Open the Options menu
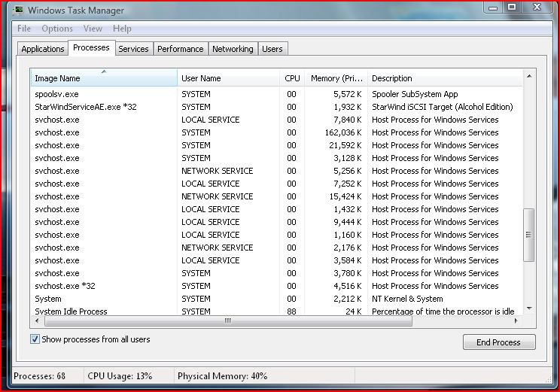The width and height of the screenshot is (560, 392). (x=57, y=29)
